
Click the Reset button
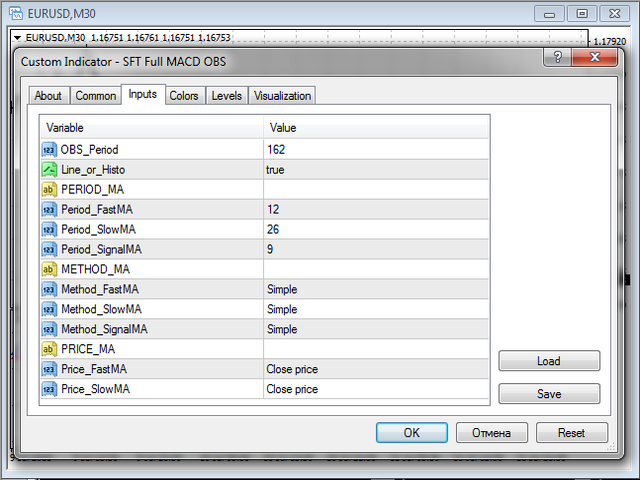click(571, 433)
